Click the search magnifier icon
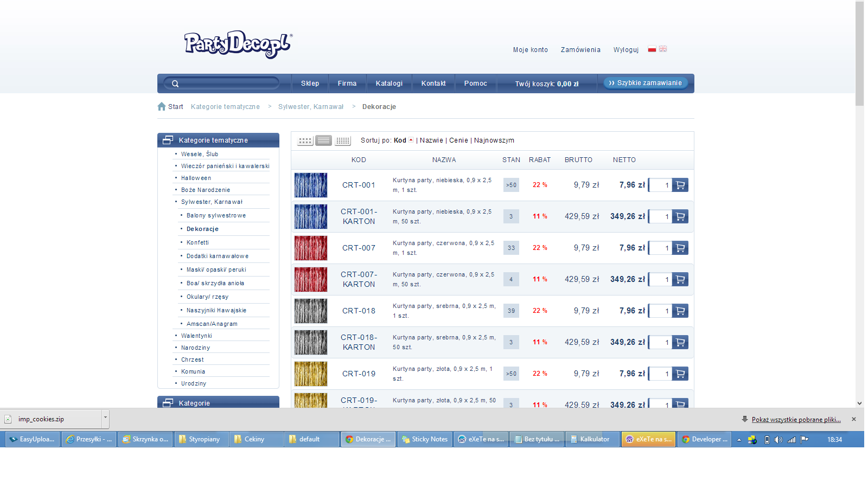The height and width of the screenshot is (488, 868). (175, 84)
